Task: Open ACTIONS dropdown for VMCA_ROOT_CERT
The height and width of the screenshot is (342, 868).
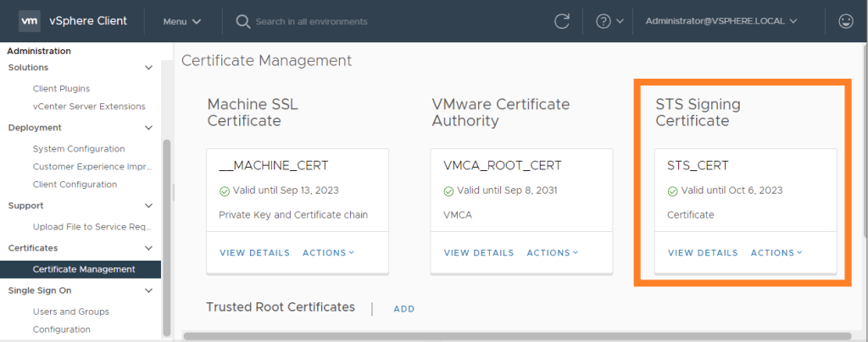Action: (x=553, y=252)
